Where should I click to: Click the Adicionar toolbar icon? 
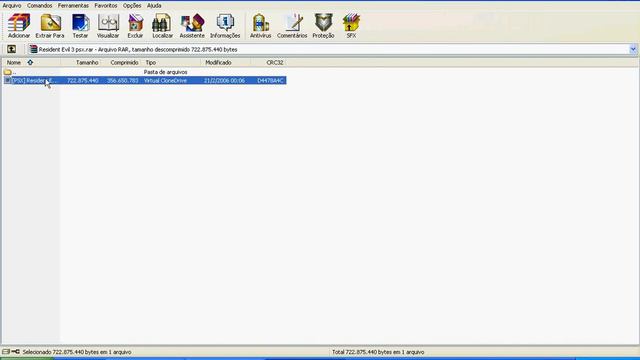pos(19,26)
